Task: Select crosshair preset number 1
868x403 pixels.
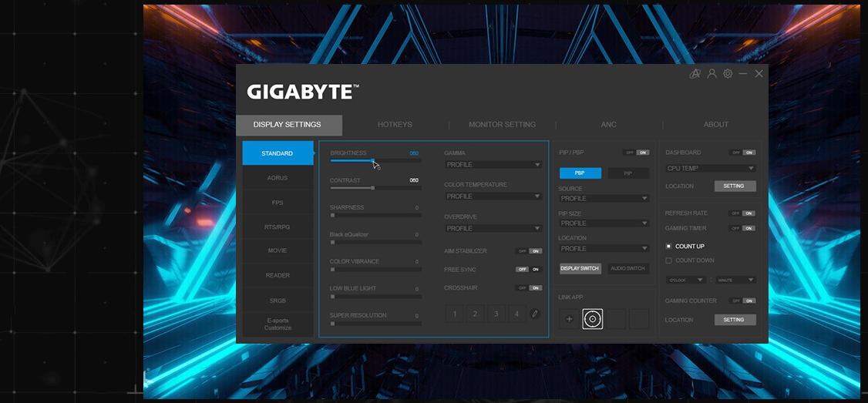Action: [x=455, y=314]
